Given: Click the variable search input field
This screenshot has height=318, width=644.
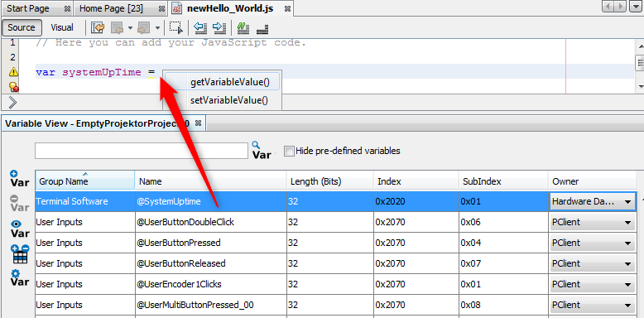Looking at the screenshot, I should 142,151.
